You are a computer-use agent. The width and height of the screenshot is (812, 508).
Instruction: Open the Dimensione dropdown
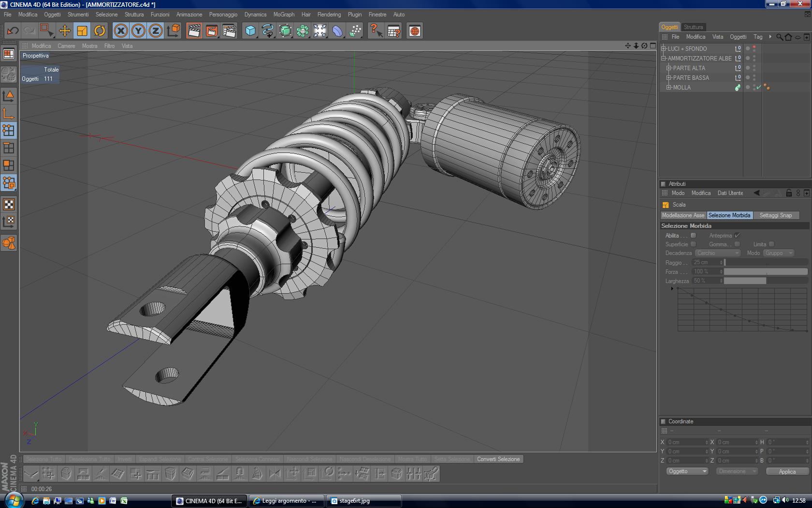coord(736,471)
